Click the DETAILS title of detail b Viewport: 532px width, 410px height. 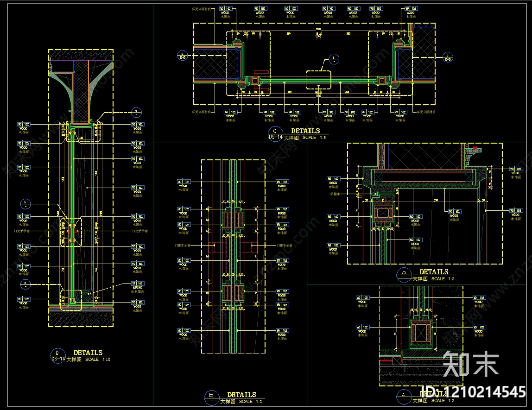click(x=241, y=395)
